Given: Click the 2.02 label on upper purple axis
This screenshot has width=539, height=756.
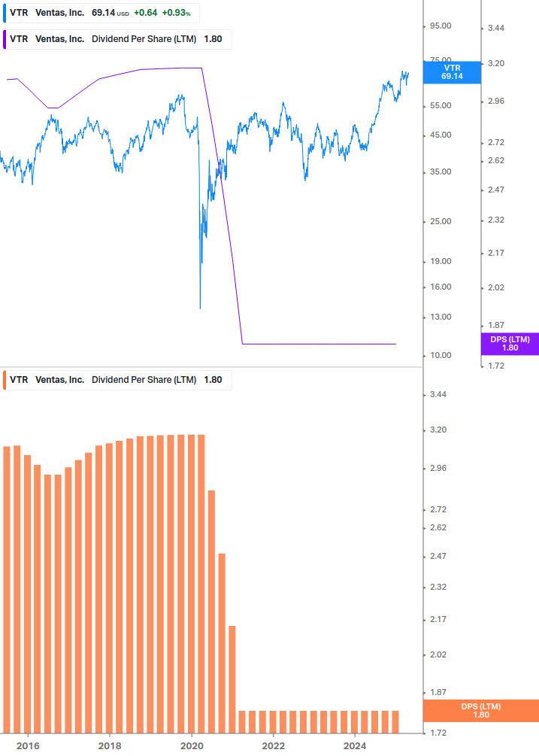Looking at the screenshot, I should 496,287.
